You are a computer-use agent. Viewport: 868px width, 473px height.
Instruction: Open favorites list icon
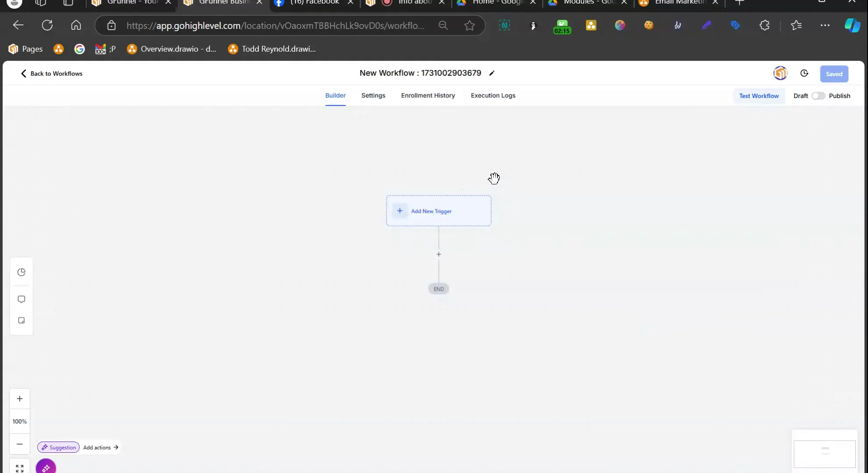[796, 25]
